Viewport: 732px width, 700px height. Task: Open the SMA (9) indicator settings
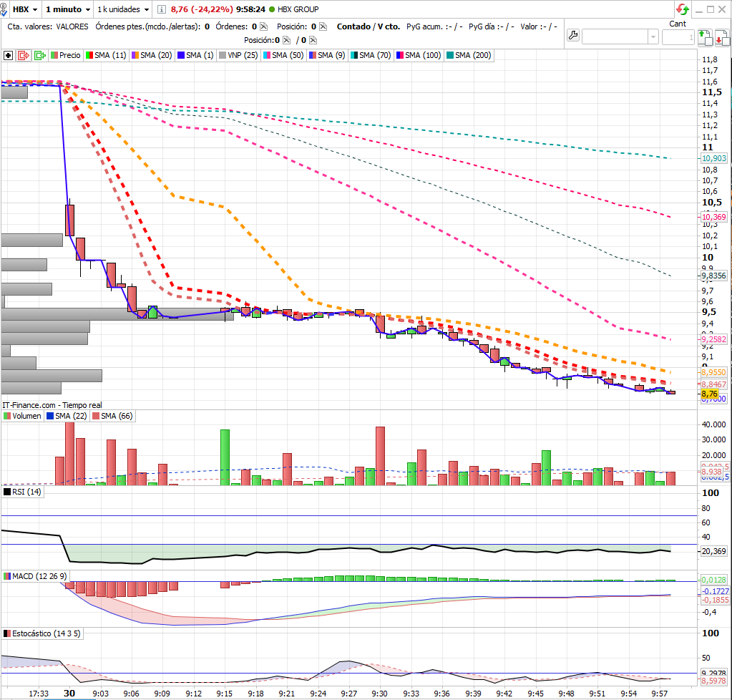[x=327, y=55]
